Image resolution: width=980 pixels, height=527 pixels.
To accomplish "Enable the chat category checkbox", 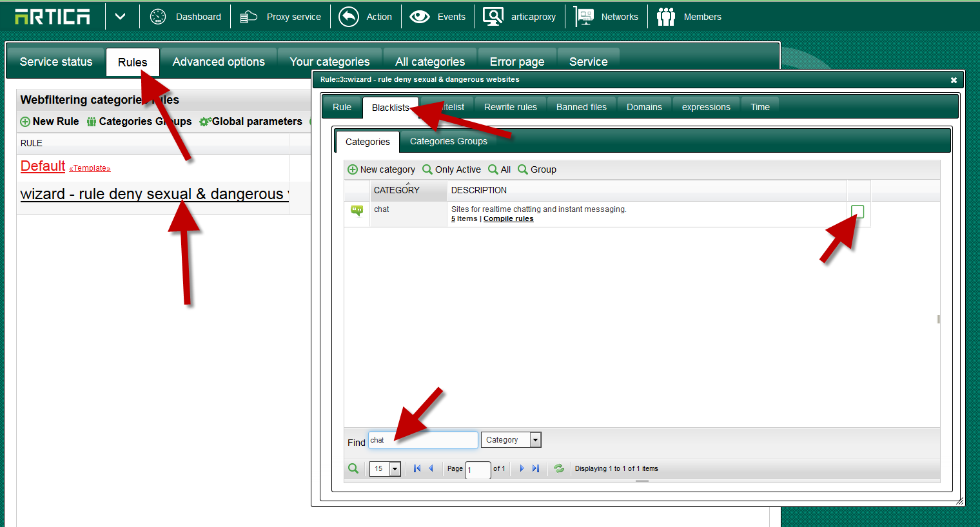I will [857, 211].
